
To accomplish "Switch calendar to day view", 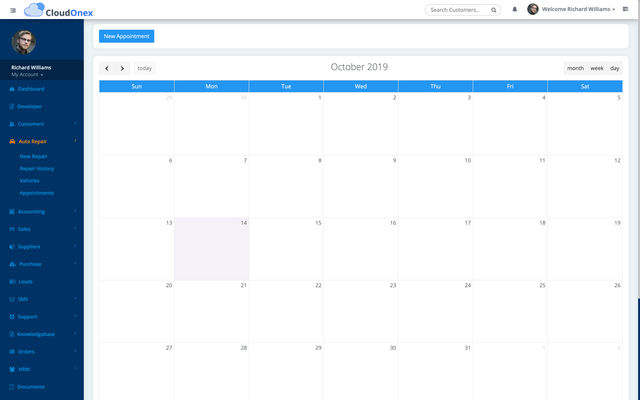I will pyautogui.click(x=615, y=68).
